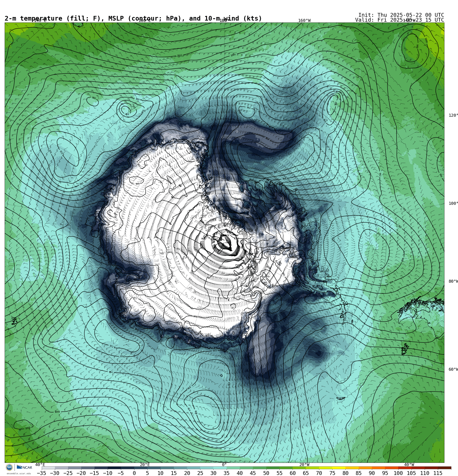Image resolution: width=458 pixels, height=476 pixels.
Task: Click the 40°W longitude label at bottom
Action: click(409, 465)
